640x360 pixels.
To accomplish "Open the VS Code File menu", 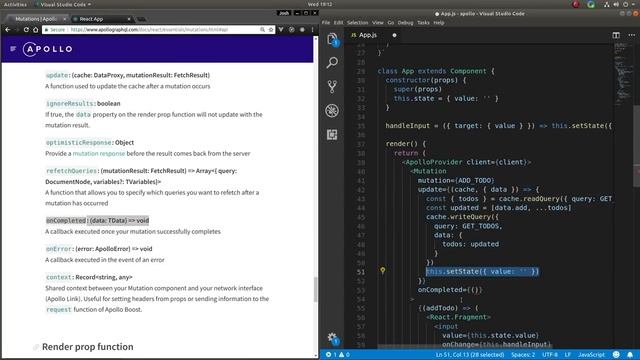I will (326, 23).
